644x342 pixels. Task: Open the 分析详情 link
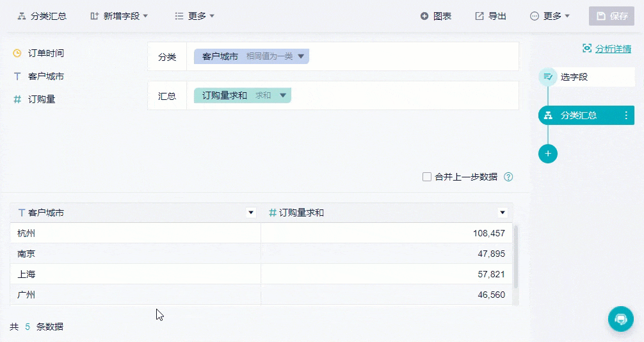613,49
